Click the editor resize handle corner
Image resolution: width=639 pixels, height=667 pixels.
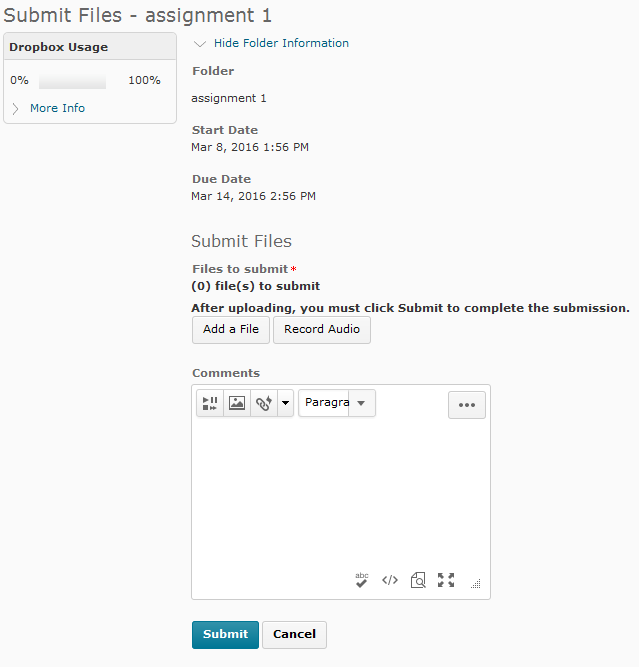tap(476, 584)
